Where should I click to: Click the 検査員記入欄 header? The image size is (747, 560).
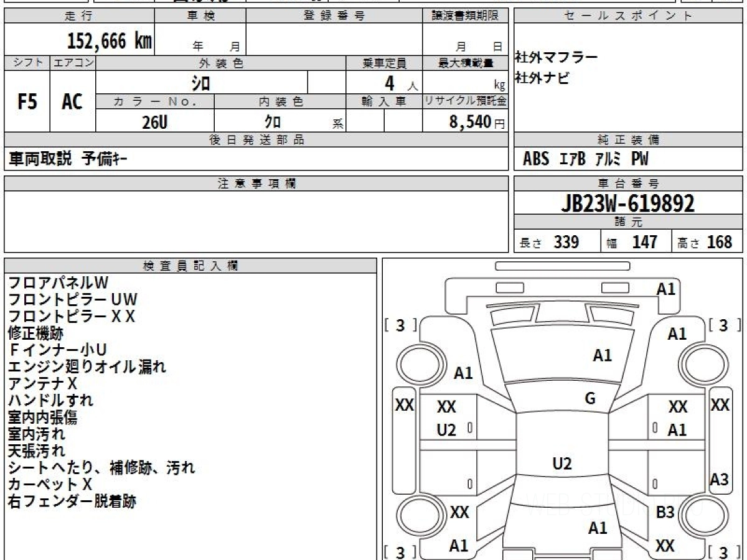pyautogui.click(x=190, y=266)
